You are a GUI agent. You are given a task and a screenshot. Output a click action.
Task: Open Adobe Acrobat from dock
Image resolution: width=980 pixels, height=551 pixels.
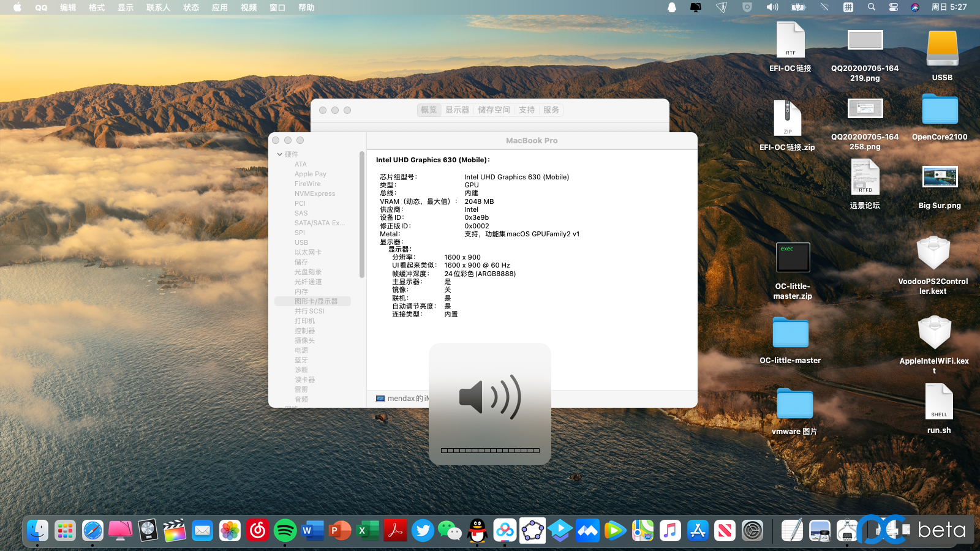395,530
